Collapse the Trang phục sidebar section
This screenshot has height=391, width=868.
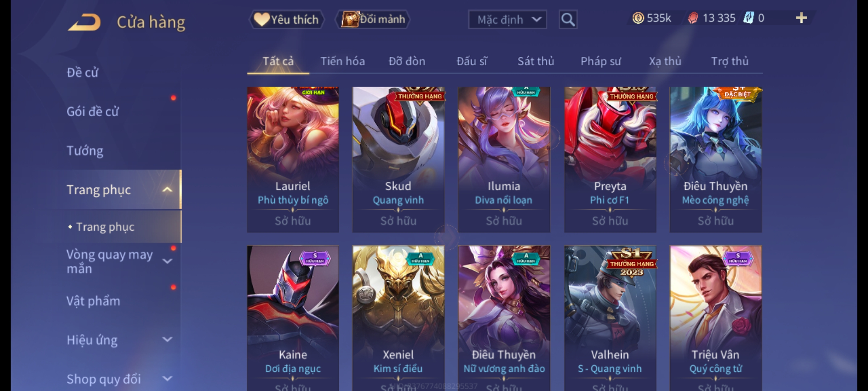[x=167, y=190]
